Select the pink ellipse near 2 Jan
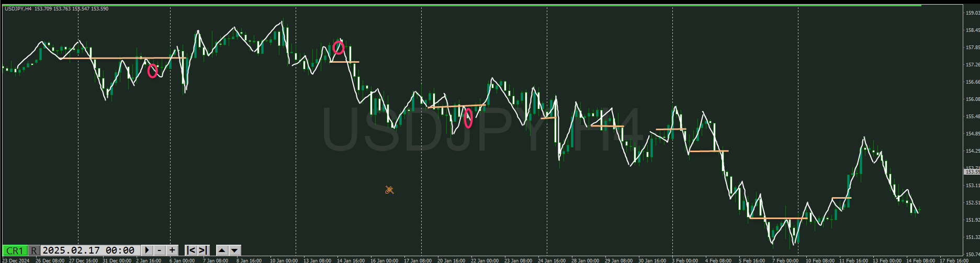 152,71
